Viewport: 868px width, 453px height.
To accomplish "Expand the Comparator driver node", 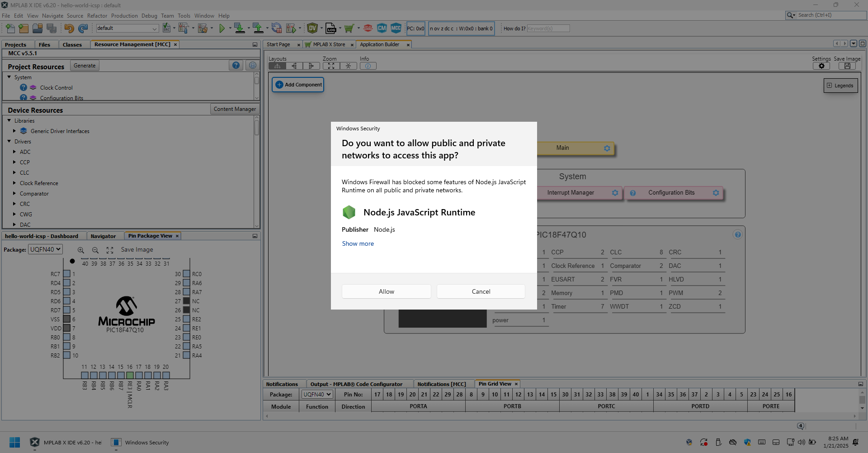I will [14, 194].
